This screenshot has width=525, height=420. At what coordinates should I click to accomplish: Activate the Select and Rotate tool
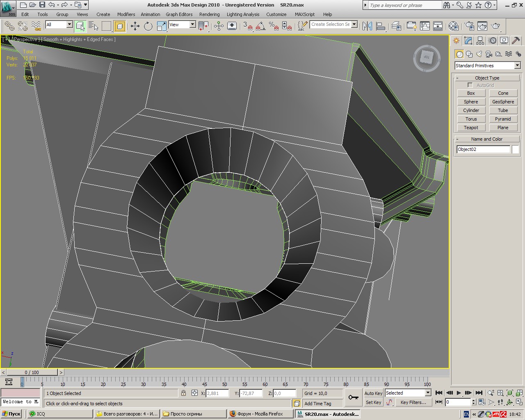(148, 26)
